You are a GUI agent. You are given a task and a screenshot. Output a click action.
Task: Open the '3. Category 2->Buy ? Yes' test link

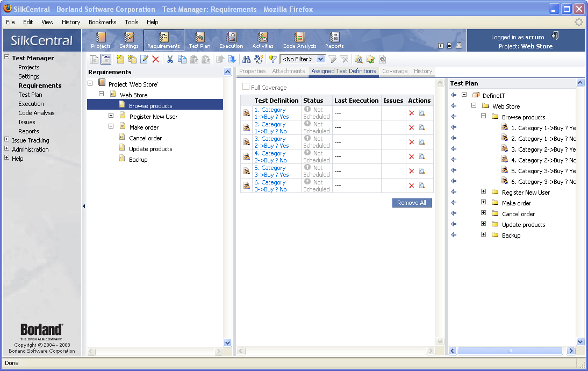pyautogui.click(x=271, y=142)
